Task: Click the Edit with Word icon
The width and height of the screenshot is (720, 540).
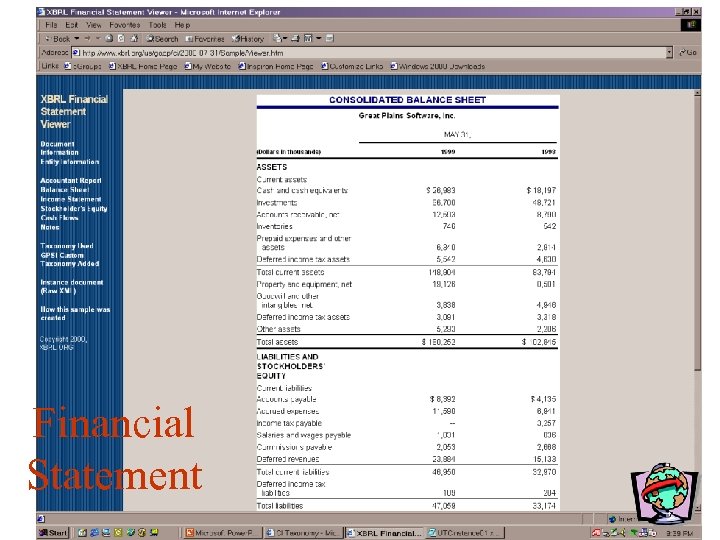Action: pyautogui.click(x=308, y=39)
